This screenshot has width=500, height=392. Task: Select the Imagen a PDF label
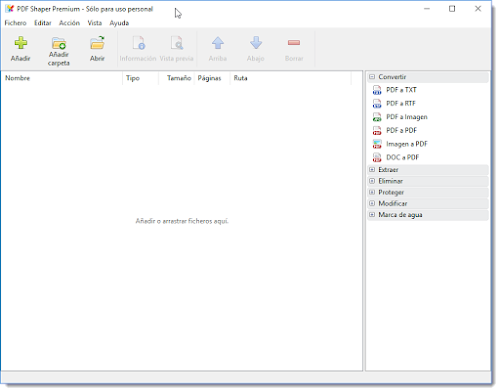point(407,144)
